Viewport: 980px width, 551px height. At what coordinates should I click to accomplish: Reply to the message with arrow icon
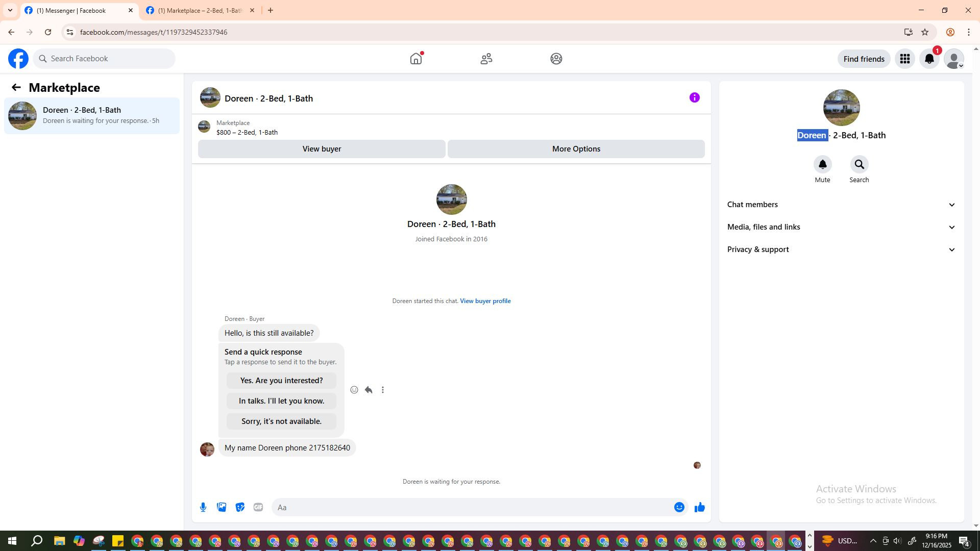[x=369, y=390]
